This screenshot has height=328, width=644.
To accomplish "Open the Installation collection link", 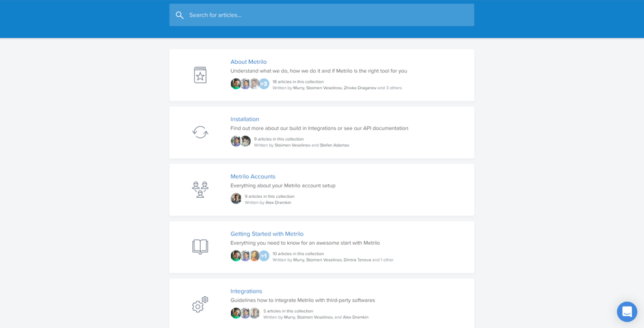I will point(244,119).
